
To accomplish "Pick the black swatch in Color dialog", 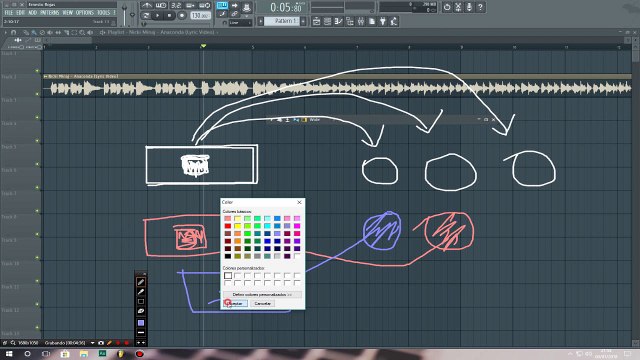I will [228, 256].
